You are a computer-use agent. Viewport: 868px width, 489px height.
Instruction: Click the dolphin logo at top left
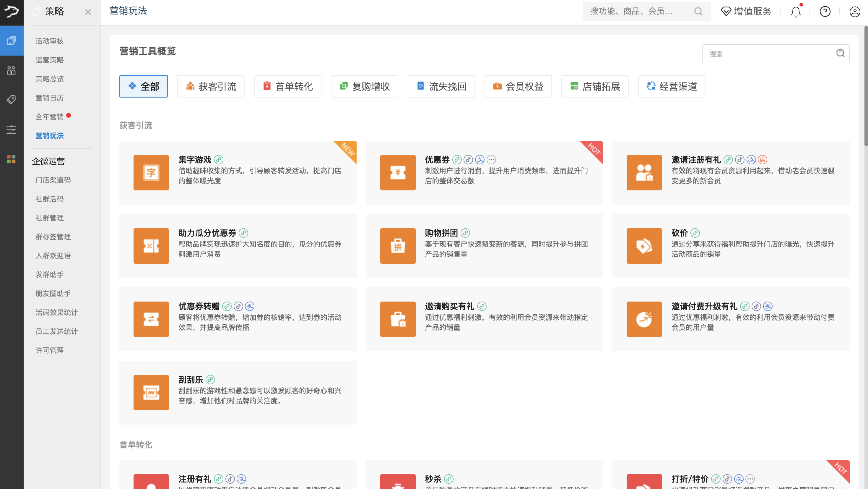[x=12, y=12]
